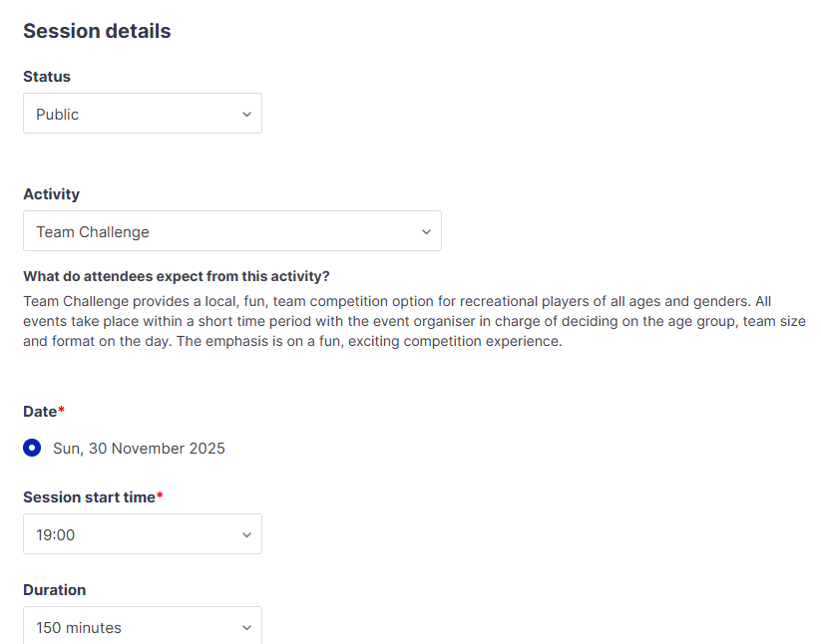
Task: Click the Duration field label
Action: click(55, 590)
